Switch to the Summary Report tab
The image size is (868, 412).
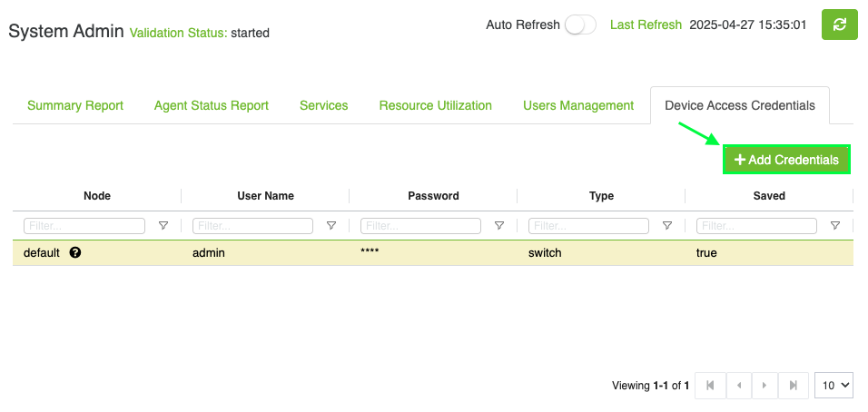click(75, 105)
